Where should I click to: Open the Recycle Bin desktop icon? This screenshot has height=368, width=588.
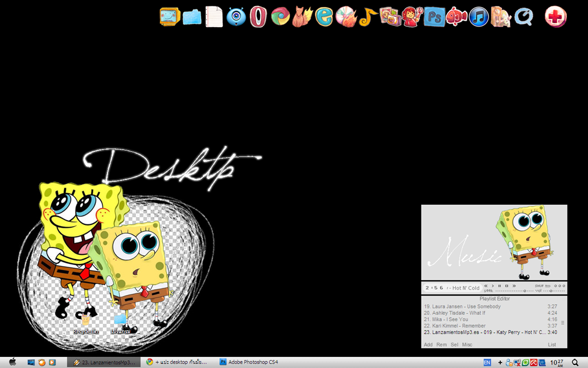86,324
